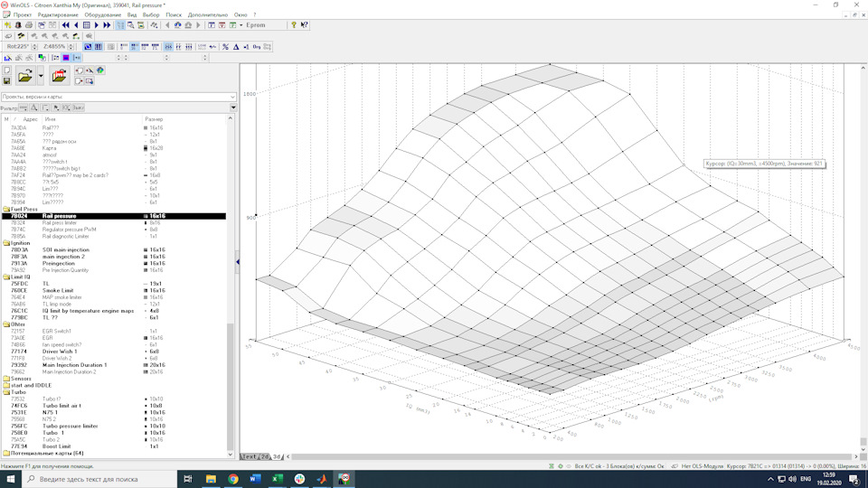Expand the start and IDDLE folder
The image size is (868, 488).
(x=6, y=386)
